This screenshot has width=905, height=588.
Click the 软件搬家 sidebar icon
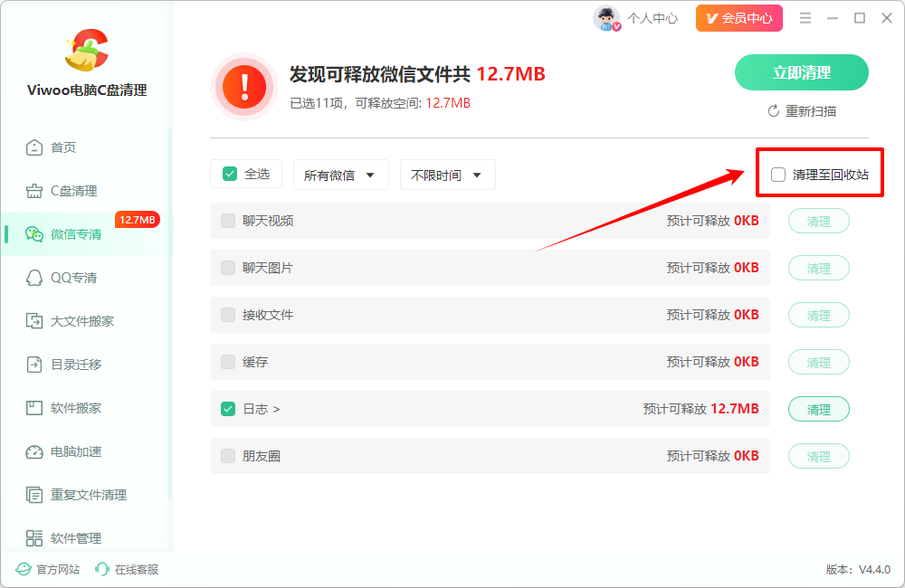tap(34, 408)
